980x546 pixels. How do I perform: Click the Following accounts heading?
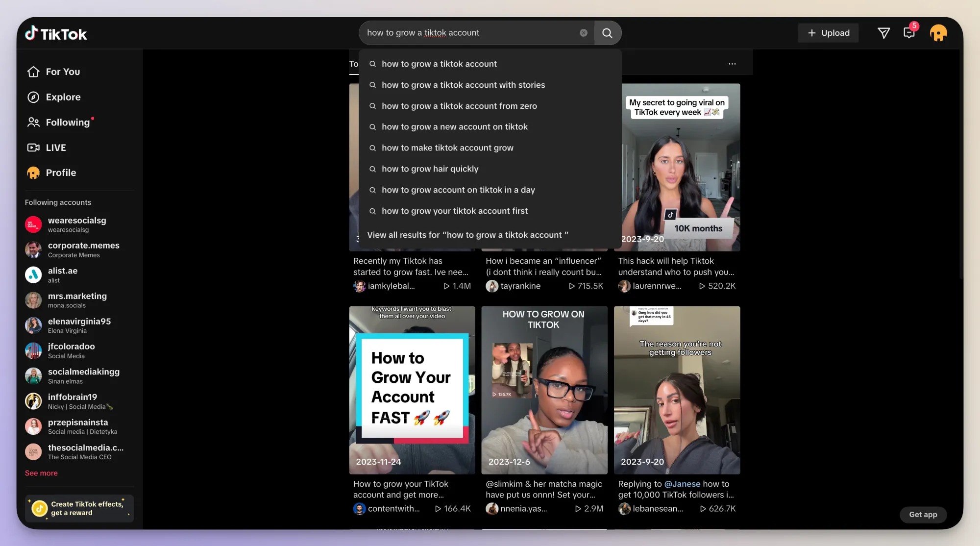58,202
